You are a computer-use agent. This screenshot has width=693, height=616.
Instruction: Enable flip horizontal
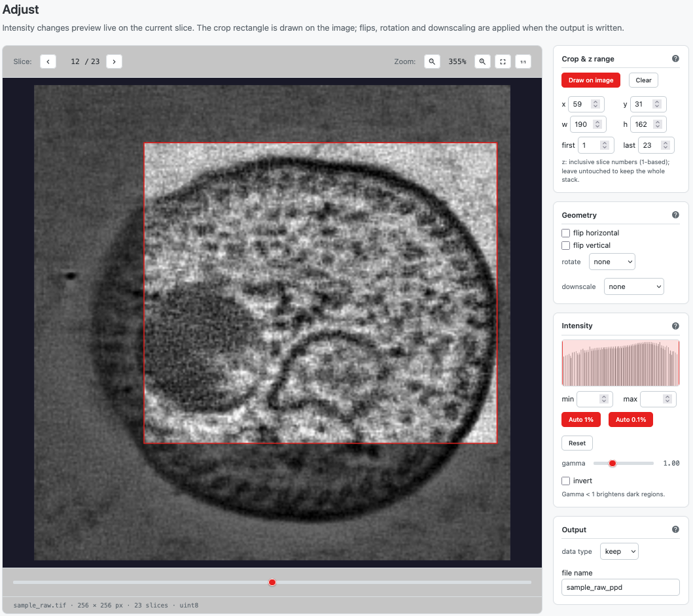coord(565,233)
